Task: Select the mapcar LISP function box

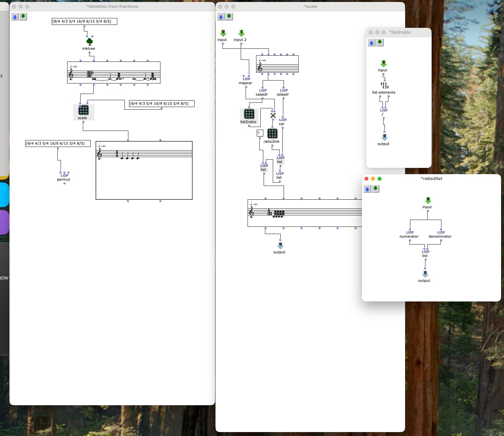Action: tap(246, 81)
